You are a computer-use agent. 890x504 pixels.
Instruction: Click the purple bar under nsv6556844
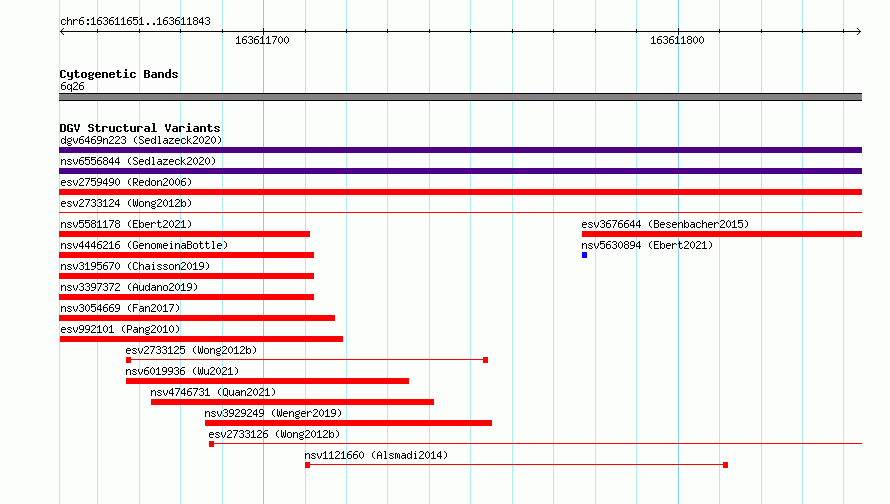[x=460, y=171]
